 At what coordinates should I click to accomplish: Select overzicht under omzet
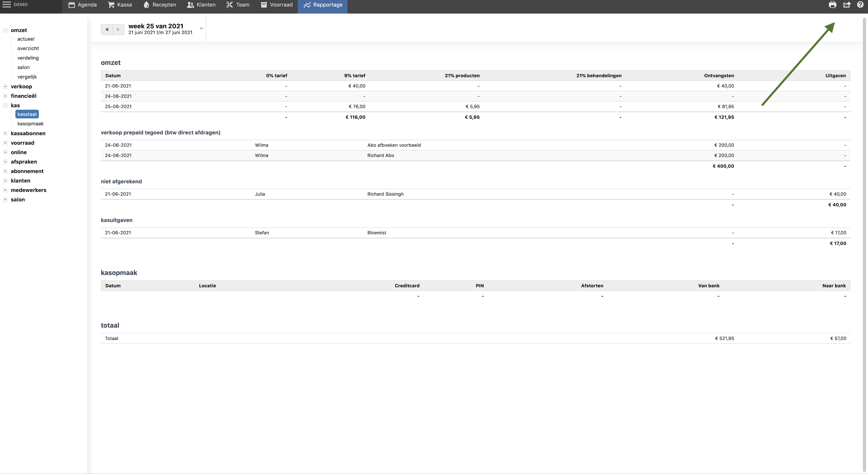pyautogui.click(x=28, y=49)
